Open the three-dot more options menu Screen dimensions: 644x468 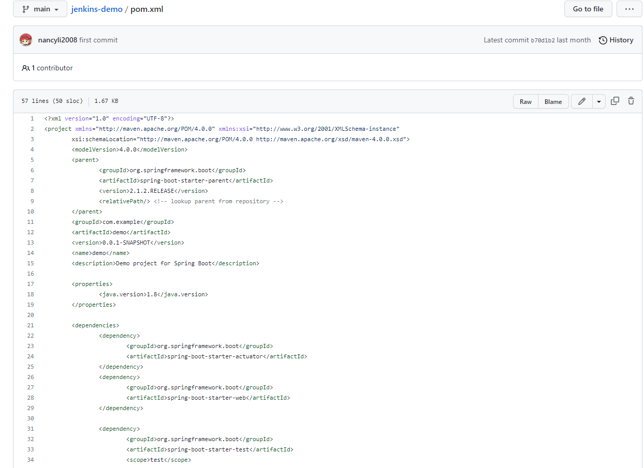coord(629,9)
